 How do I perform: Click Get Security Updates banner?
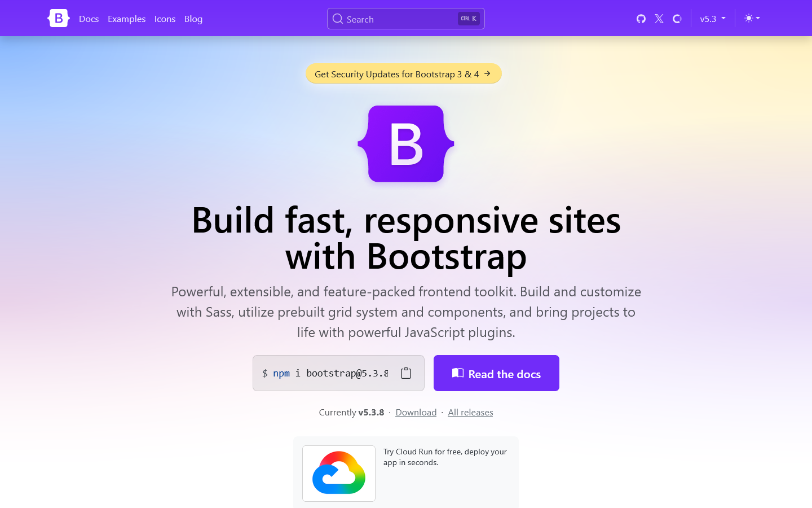404,73
